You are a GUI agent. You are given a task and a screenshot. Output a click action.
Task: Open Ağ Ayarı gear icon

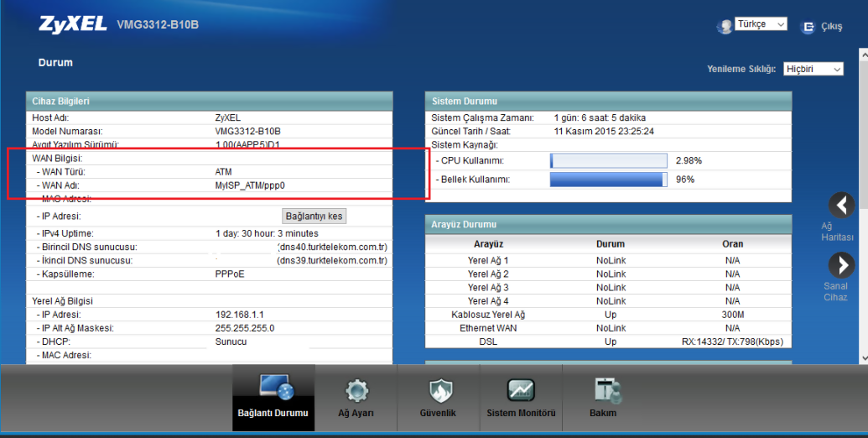click(356, 390)
